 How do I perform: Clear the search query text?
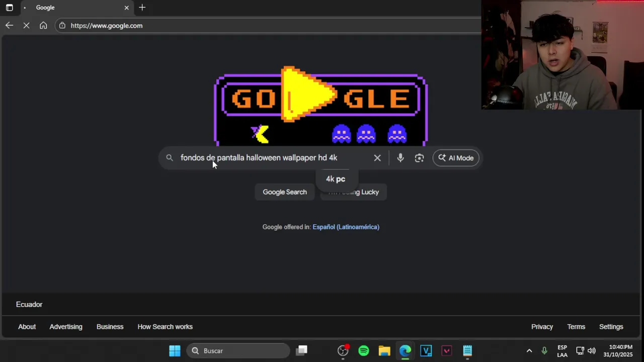377,158
